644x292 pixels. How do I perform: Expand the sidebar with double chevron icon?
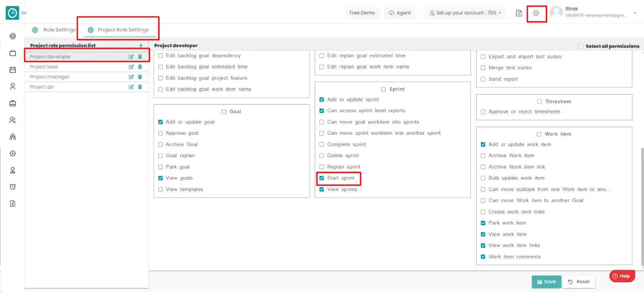tap(24, 13)
